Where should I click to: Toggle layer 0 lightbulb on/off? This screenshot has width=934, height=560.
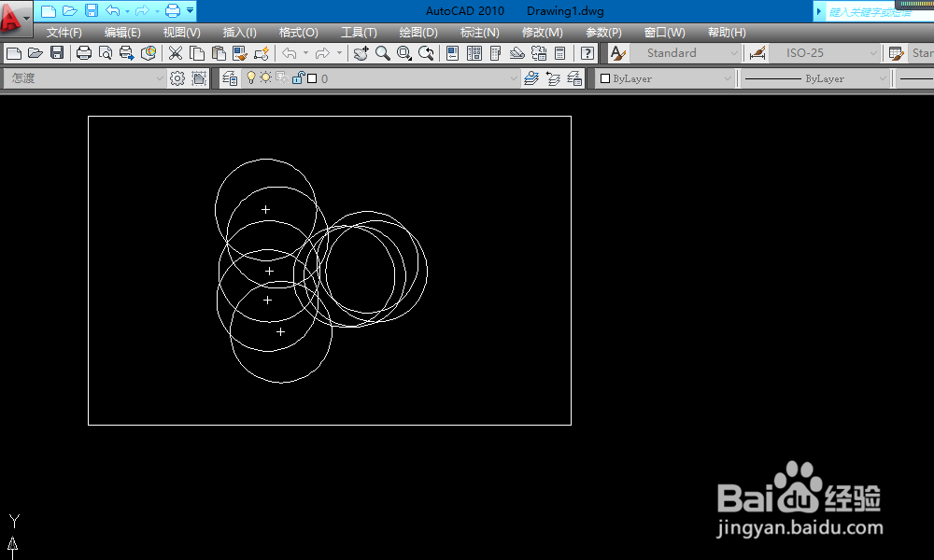(x=250, y=78)
